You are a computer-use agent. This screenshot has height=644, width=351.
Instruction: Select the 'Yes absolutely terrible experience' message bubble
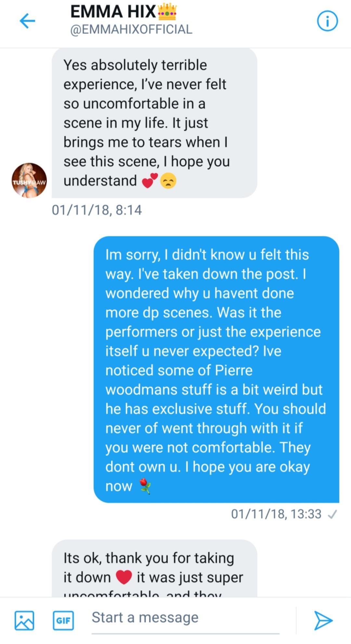coord(154,123)
